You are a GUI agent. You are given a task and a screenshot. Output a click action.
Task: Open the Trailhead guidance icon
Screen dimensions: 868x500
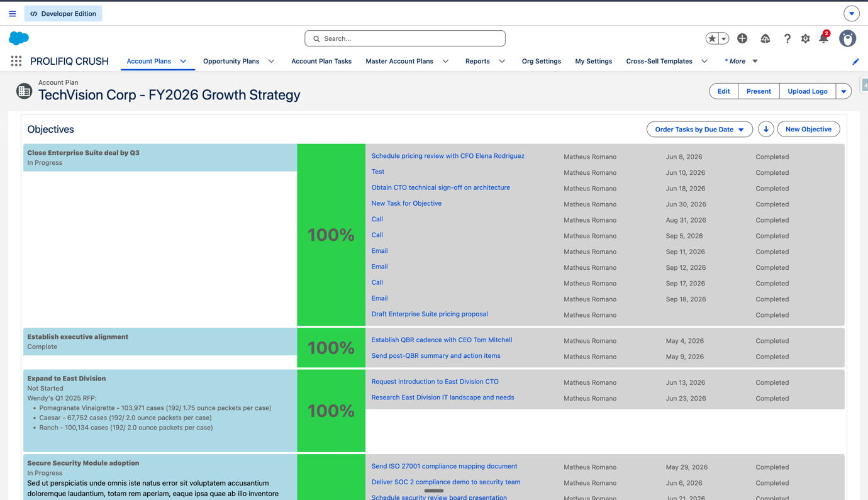coord(765,38)
